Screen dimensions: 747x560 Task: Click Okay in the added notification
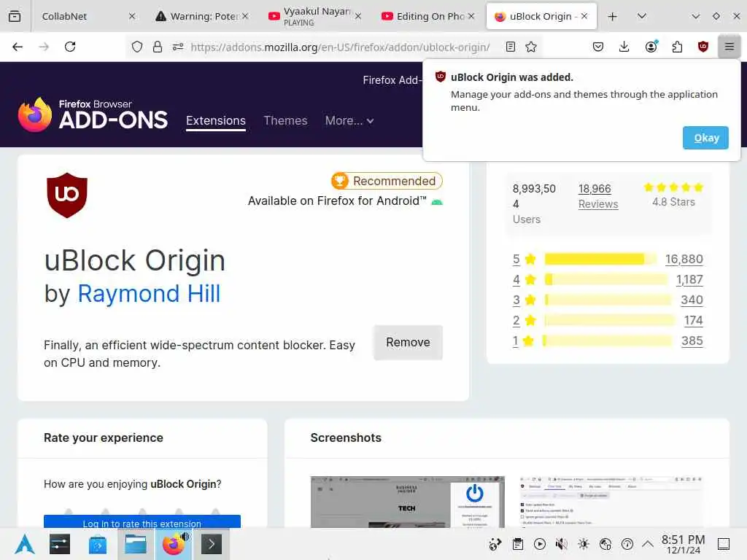pyautogui.click(x=705, y=138)
